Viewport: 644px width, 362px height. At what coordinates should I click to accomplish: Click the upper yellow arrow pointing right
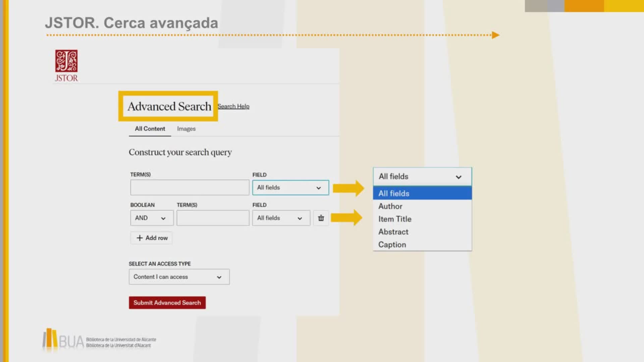(348, 188)
